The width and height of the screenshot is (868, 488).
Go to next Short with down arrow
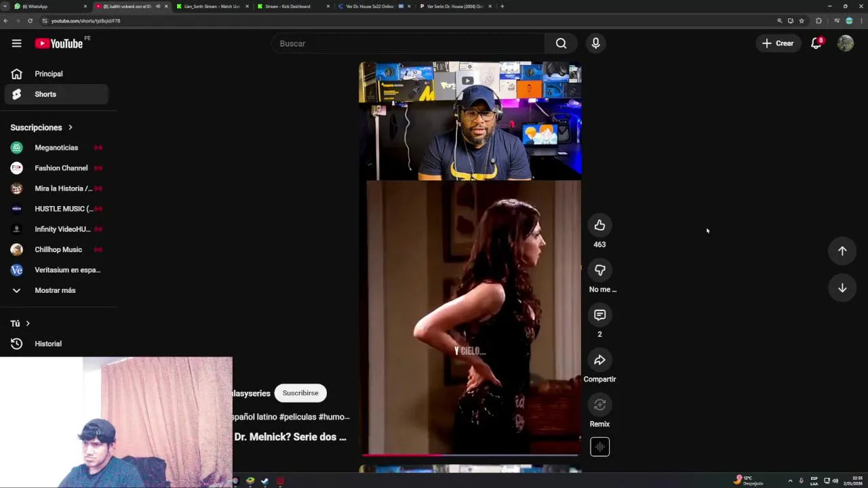(x=842, y=288)
